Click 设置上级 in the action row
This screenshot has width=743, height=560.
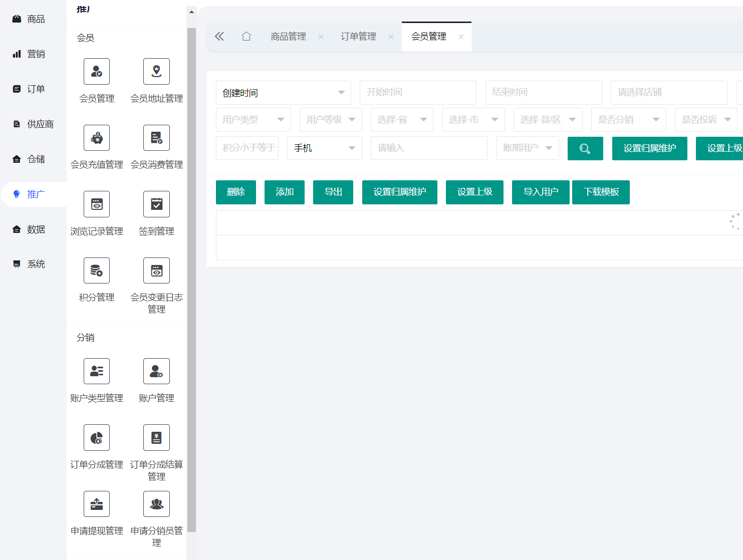[x=474, y=192]
